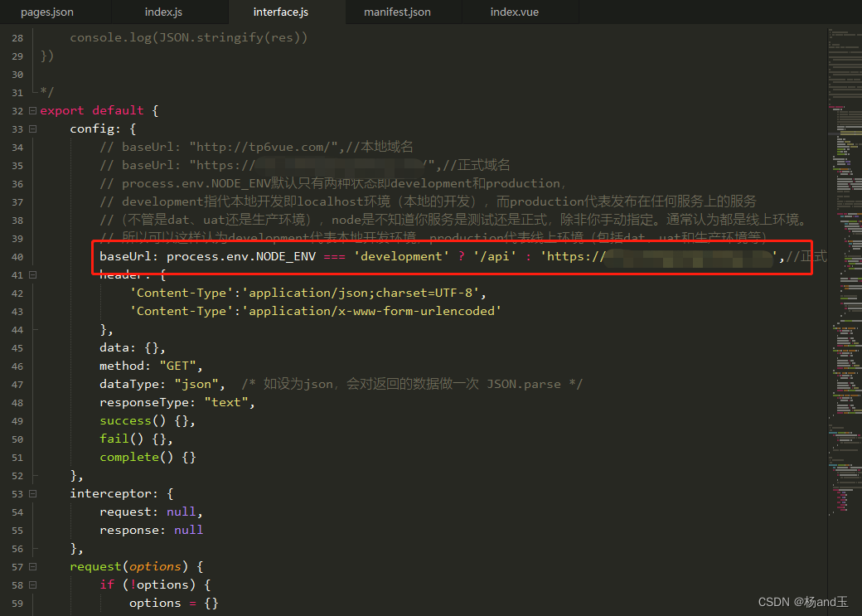Screen dimensions: 862x616
Task: Switch to the pages.json tab
Action: (x=47, y=12)
